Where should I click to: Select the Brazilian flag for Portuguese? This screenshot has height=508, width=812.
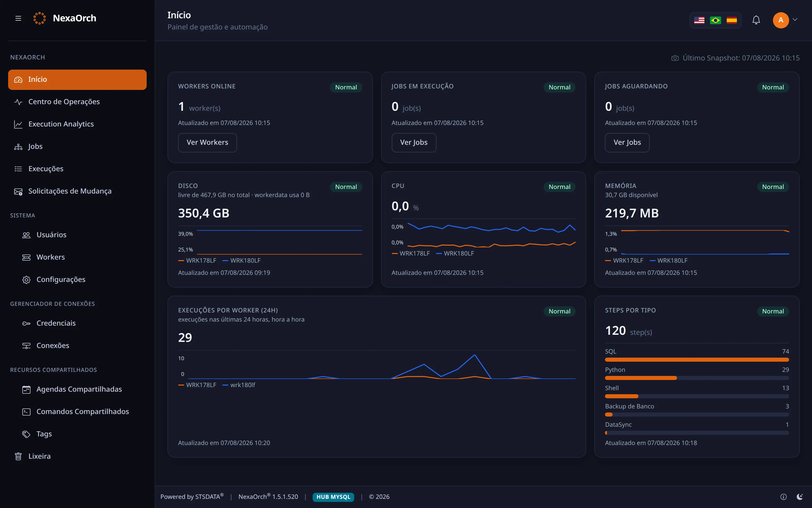715,20
